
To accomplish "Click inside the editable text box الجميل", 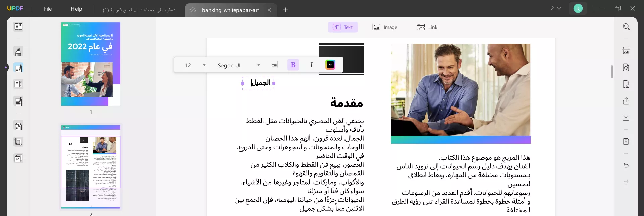I will pos(258,83).
